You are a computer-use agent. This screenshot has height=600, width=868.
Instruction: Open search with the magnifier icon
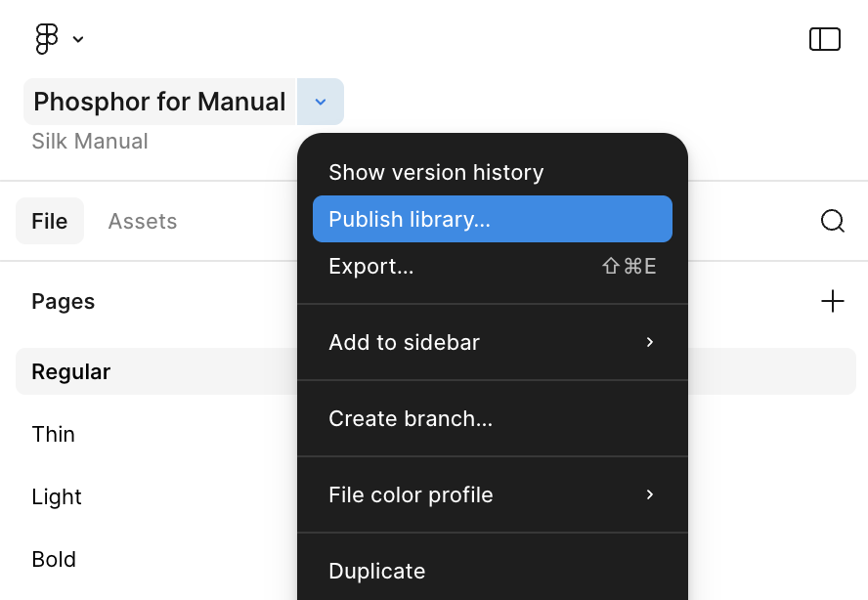833,221
